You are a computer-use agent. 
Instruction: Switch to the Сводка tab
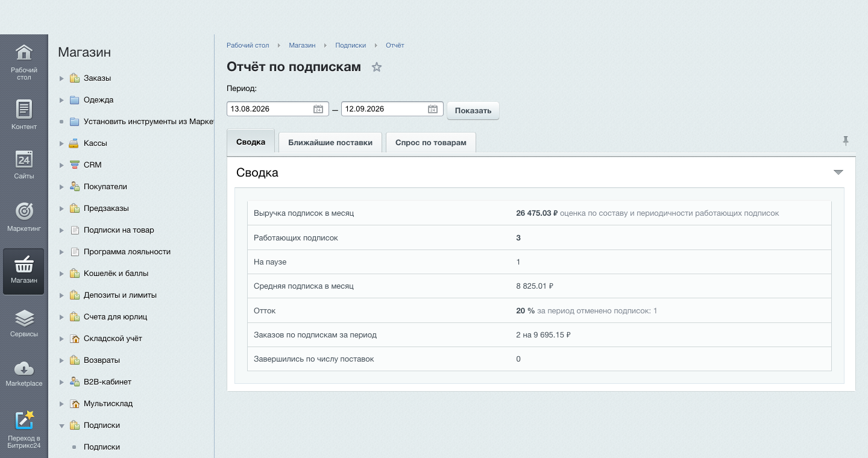(251, 142)
